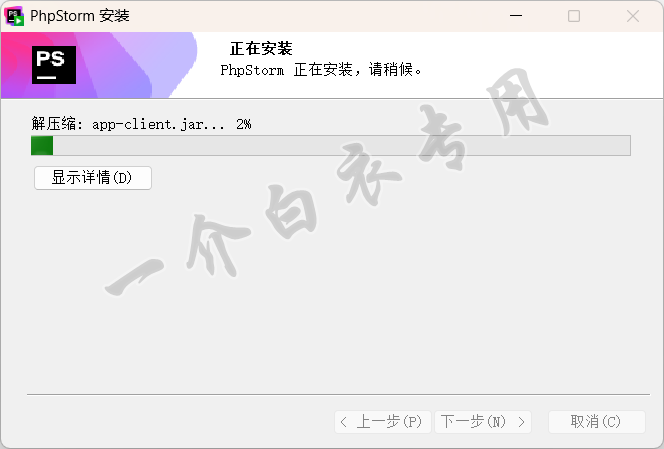Close the PhpStorm installer window
Viewport: 664px width, 449px height.
[x=633, y=16]
